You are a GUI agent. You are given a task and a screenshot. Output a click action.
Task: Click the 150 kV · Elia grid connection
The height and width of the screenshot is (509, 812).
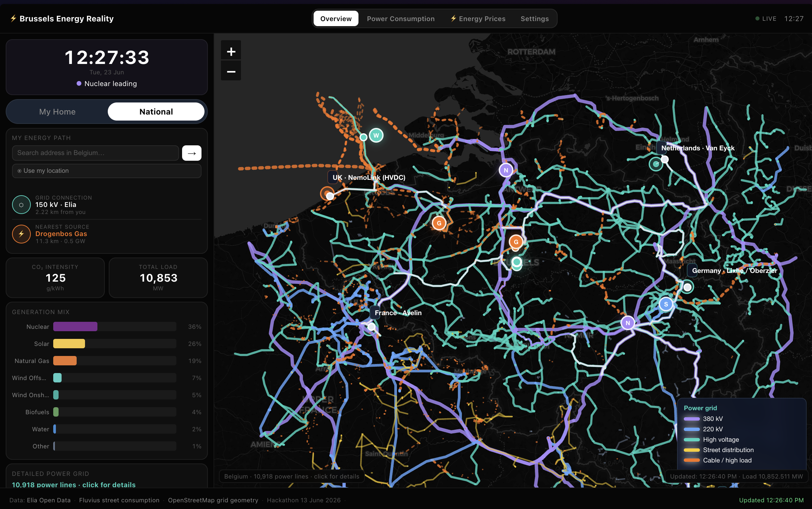click(x=56, y=205)
